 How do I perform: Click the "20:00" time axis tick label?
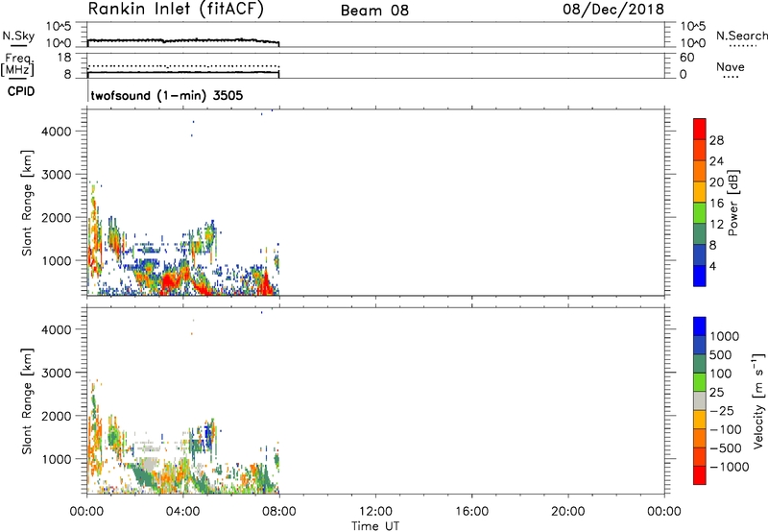click(568, 512)
